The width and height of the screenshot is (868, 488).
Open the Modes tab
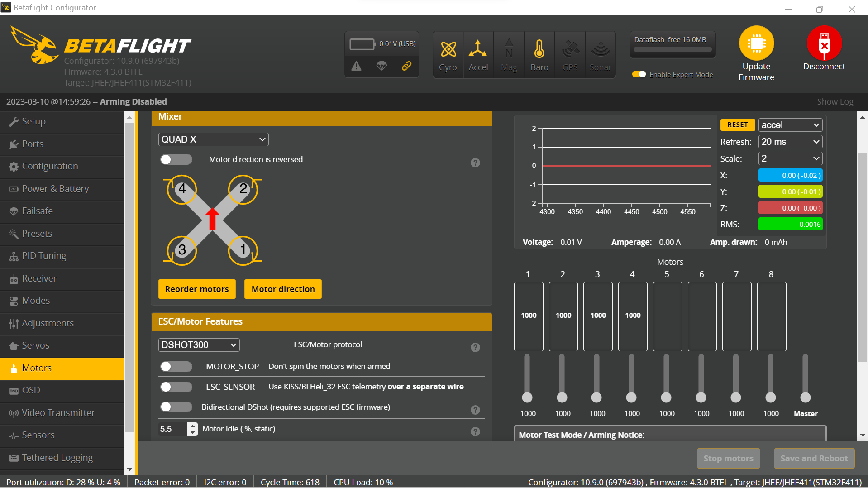tap(62, 301)
